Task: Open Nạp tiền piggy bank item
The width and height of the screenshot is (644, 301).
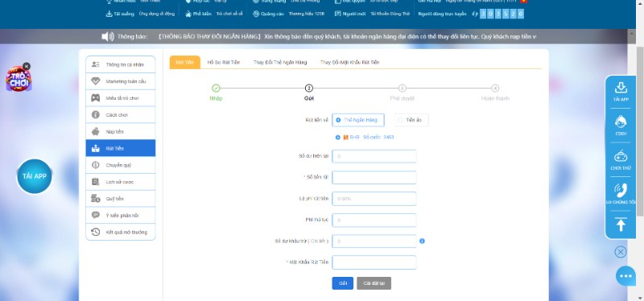Action: (120, 131)
